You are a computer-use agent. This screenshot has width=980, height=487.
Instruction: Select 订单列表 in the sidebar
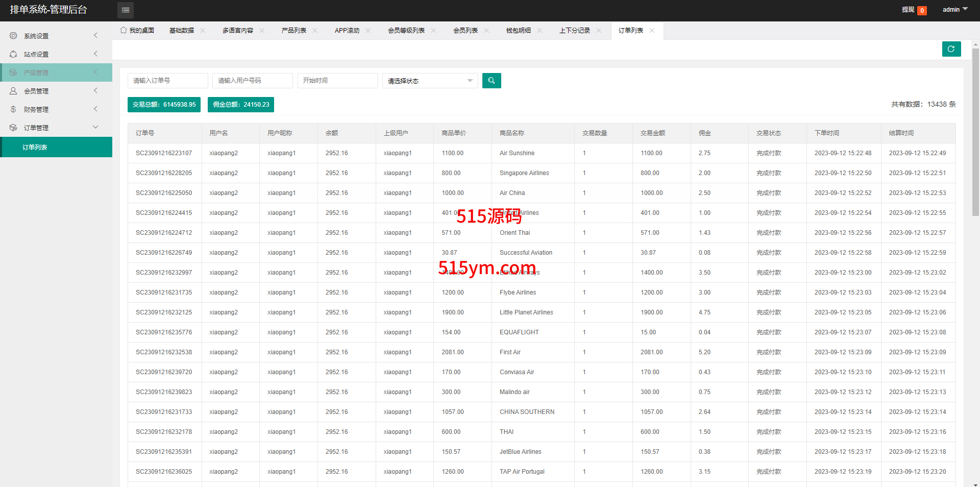click(35, 147)
